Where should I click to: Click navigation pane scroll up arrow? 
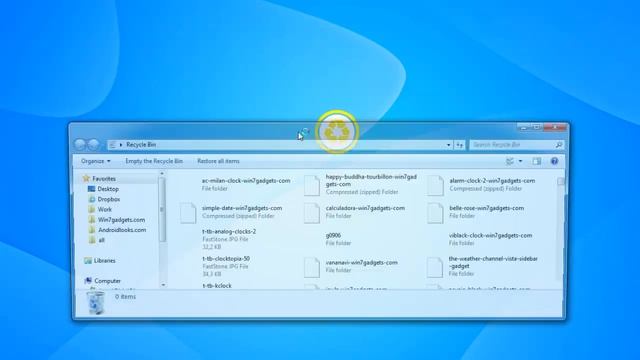point(162,174)
